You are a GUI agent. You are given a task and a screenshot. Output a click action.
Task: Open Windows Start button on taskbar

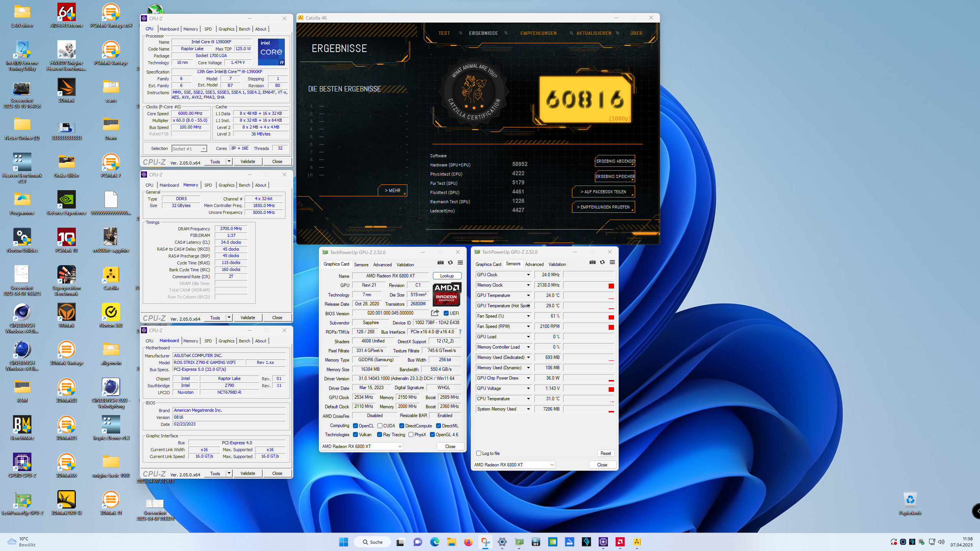(344, 542)
